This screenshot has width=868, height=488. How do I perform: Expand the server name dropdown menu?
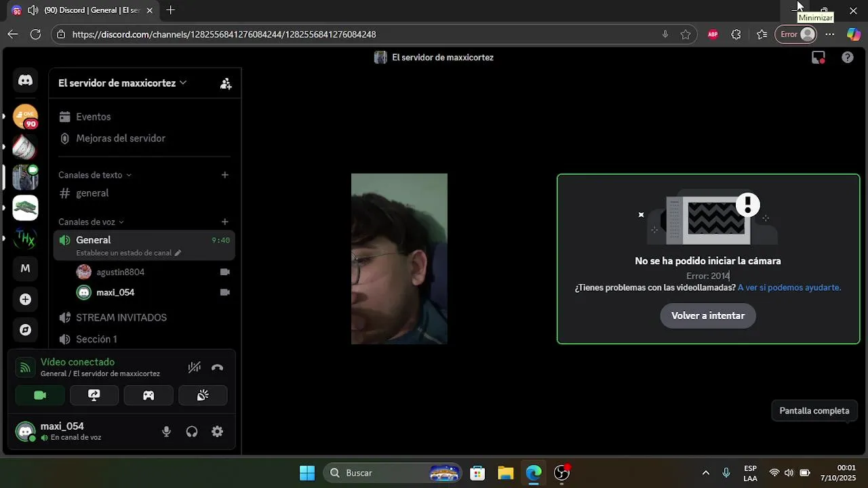(122, 83)
